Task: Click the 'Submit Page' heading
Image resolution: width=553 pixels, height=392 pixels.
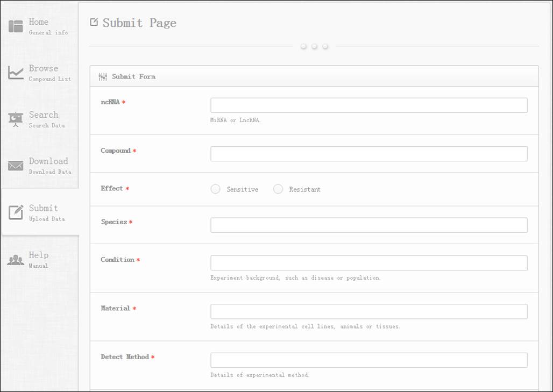Action: tap(140, 23)
